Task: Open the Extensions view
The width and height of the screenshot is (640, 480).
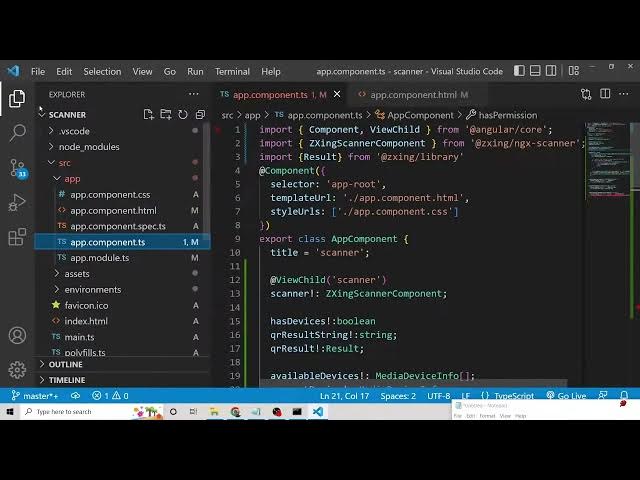Action: 17,237
